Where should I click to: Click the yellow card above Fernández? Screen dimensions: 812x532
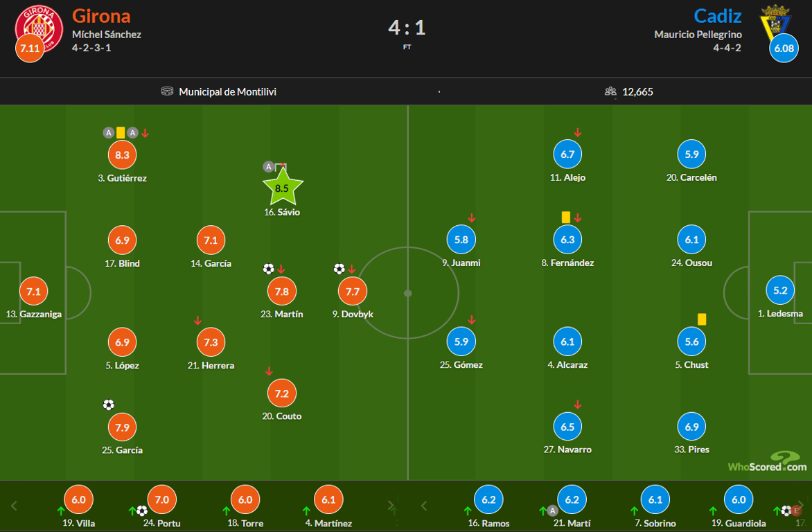(x=565, y=218)
